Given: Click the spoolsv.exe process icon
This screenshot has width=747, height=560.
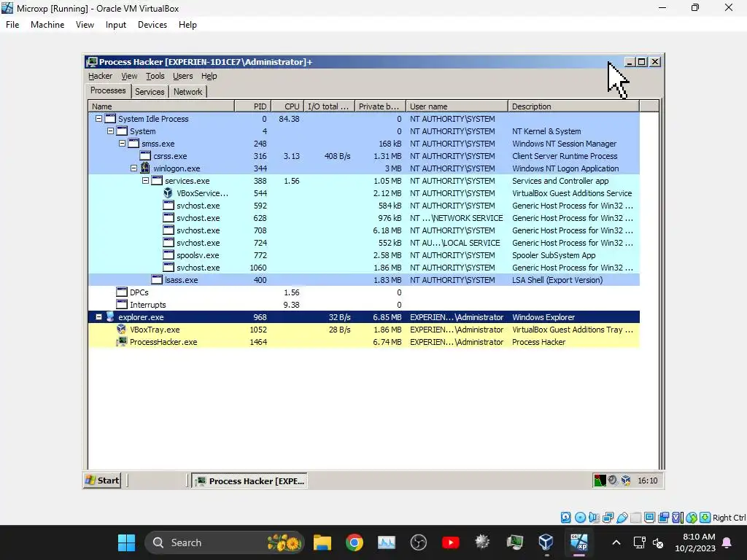Looking at the screenshot, I should (169, 254).
